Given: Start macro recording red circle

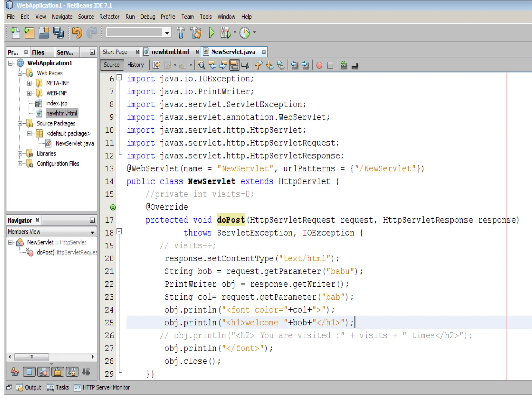Looking at the screenshot, I should point(319,65).
